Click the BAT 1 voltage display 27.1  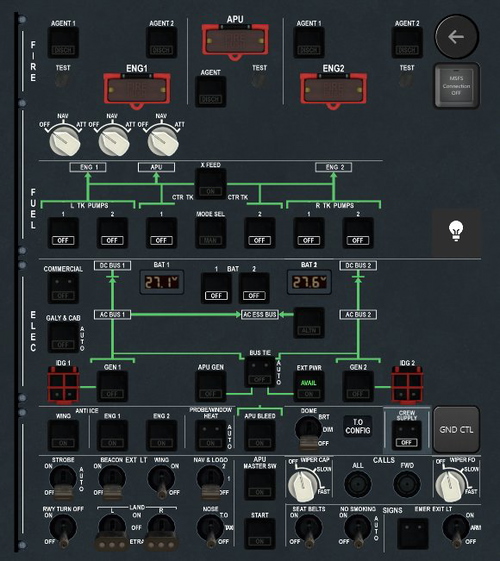[x=162, y=282]
